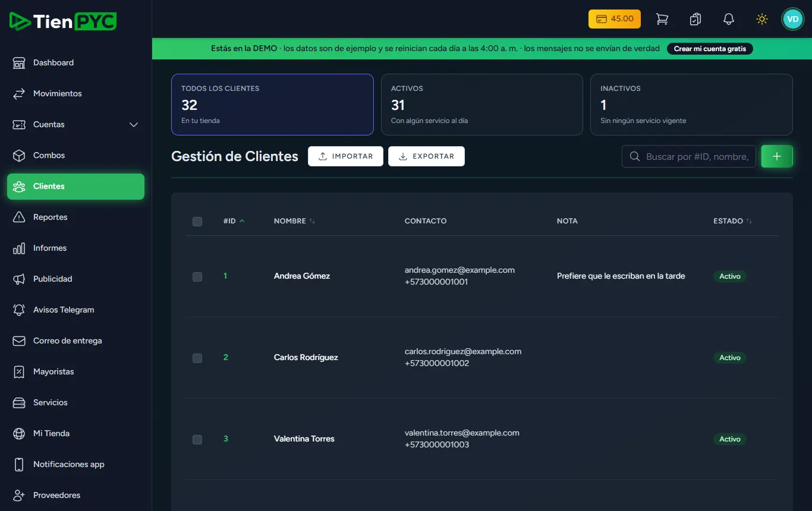Open the Mayoristas percent icon item
The image size is (812, 511).
click(75, 371)
